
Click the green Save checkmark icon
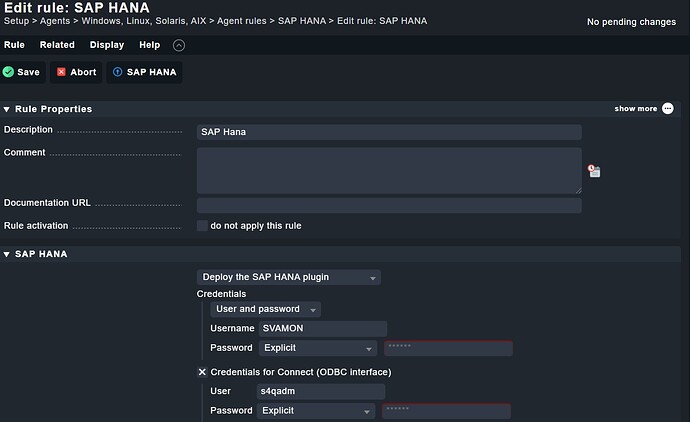click(x=8, y=72)
